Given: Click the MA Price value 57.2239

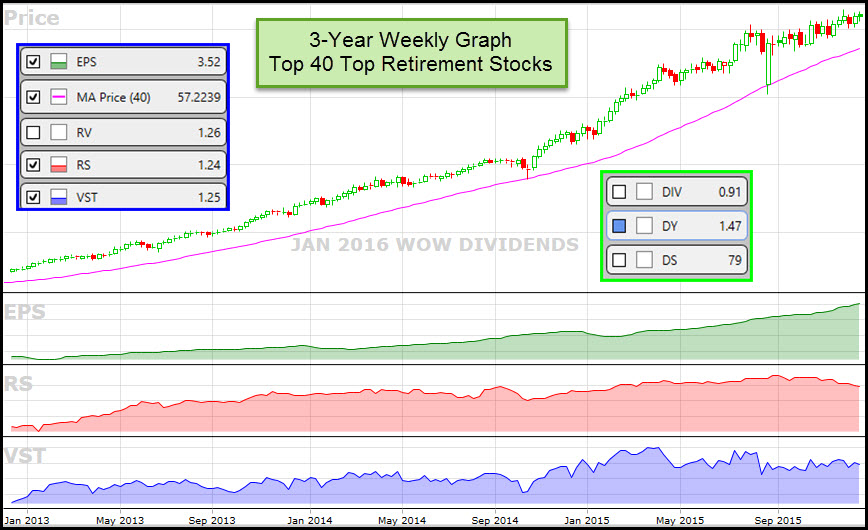Looking at the screenshot, I should coord(199,97).
